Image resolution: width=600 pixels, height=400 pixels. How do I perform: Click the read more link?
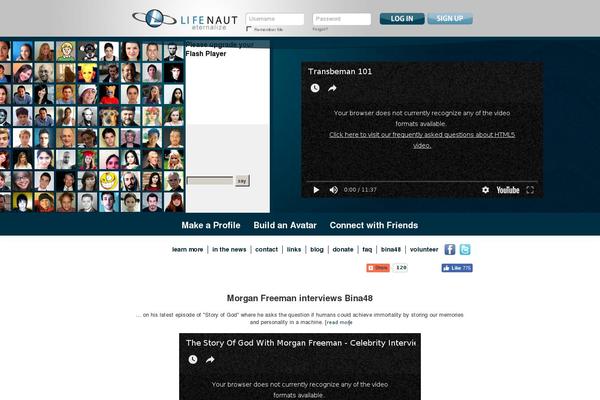339,322
